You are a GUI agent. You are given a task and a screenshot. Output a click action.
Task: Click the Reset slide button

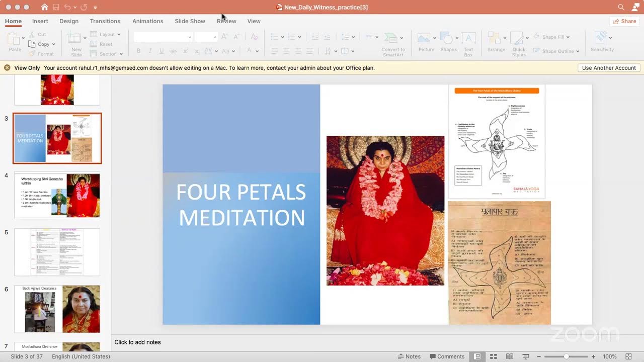101,44
